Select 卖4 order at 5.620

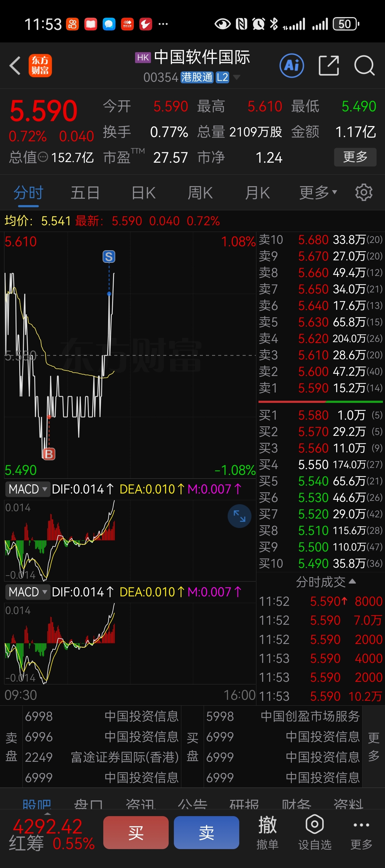(321, 338)
